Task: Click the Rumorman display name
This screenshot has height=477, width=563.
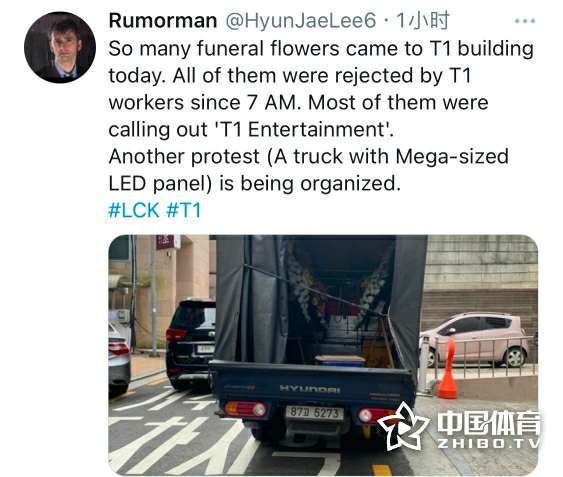Action: pyautogui.click(x=163, y=20)
